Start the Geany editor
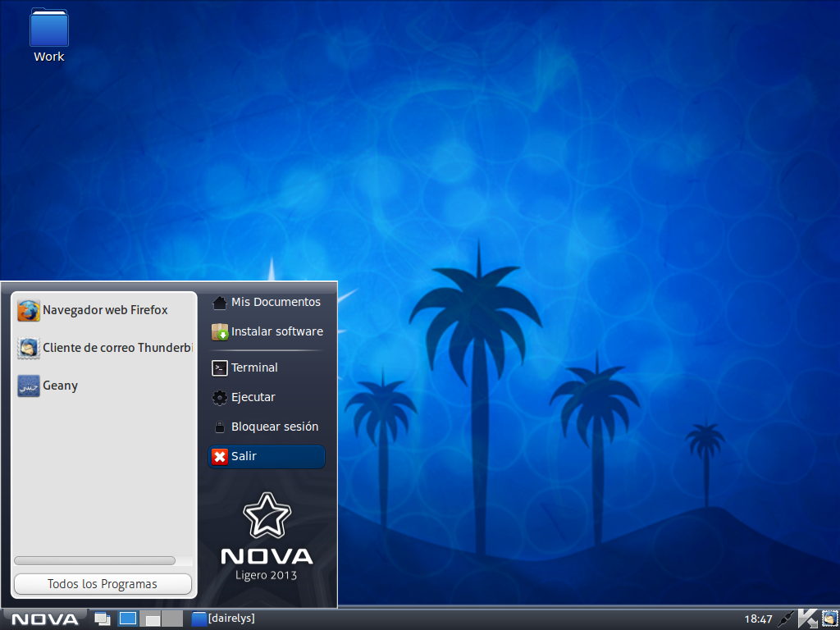 [59, 386]
